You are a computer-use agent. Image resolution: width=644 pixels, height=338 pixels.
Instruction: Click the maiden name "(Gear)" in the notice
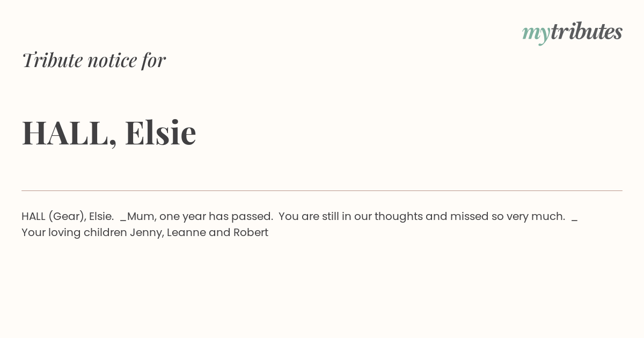click(67, 217)
